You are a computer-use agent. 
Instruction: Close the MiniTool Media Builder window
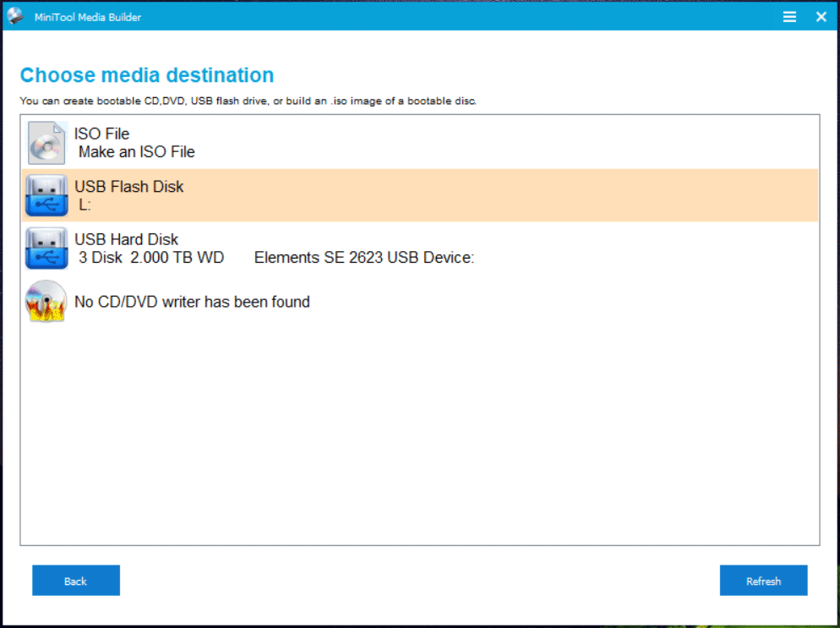tap(820, 16)
